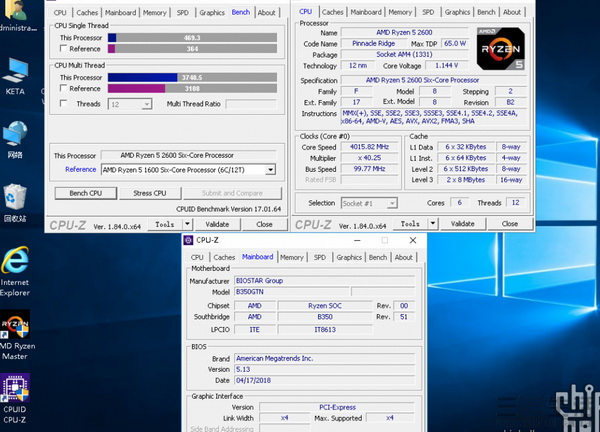
Task: Open the KETA computer desktop icon
Action: point(15,70)
